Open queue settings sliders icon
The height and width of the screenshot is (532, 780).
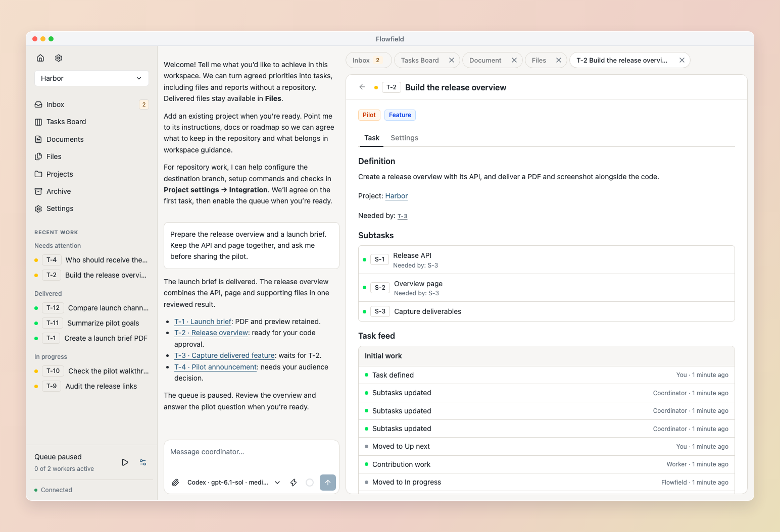click(x=143, y=462)
